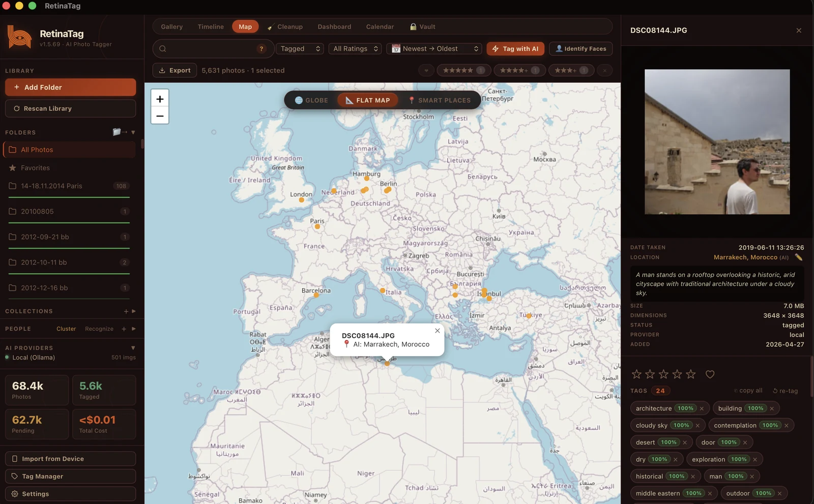Expand the People section arrow
This screenshot has width=814, height=504.
pos(134,329)
